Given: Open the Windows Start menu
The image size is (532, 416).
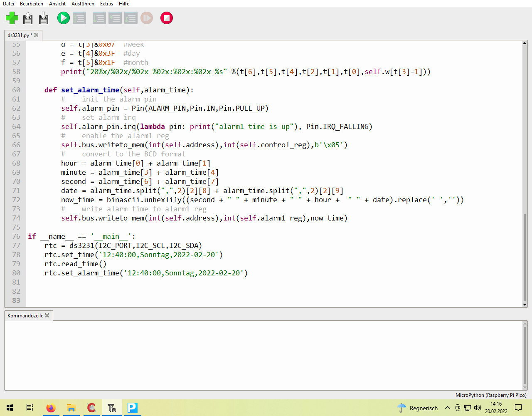Looking at the screenshot, I should 10,408.
